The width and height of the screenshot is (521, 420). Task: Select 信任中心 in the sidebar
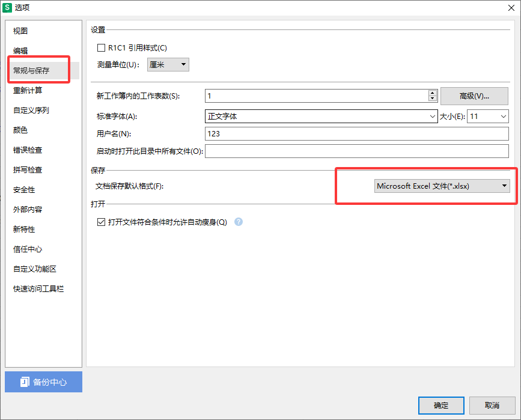pyautogui.click(x=28, y=249)
